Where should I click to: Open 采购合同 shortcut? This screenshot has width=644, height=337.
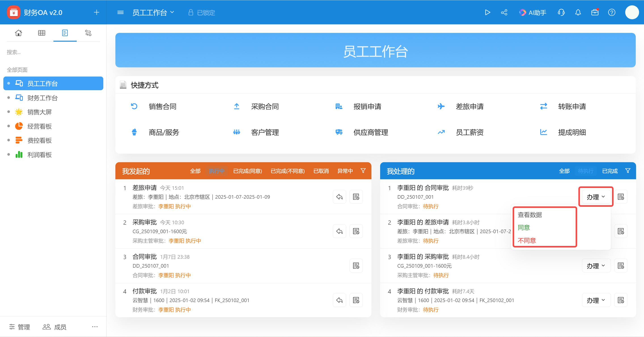point(256,107)
